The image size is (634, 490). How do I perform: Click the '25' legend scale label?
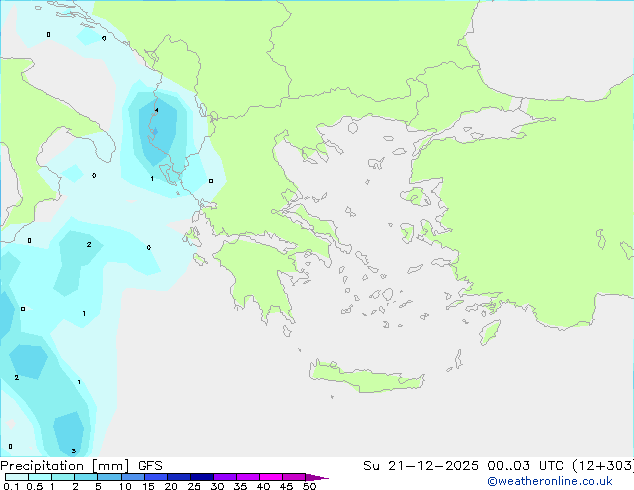click(x=194, y=486)
